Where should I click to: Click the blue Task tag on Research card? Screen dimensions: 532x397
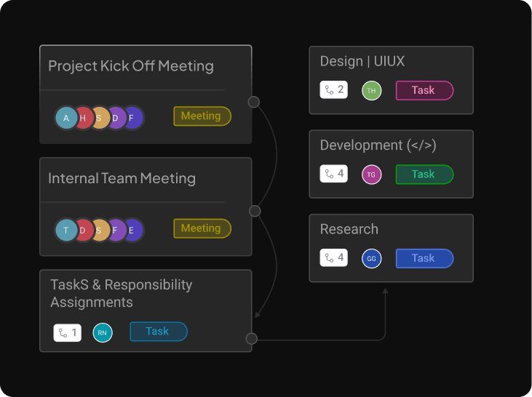tap(424, 258)
